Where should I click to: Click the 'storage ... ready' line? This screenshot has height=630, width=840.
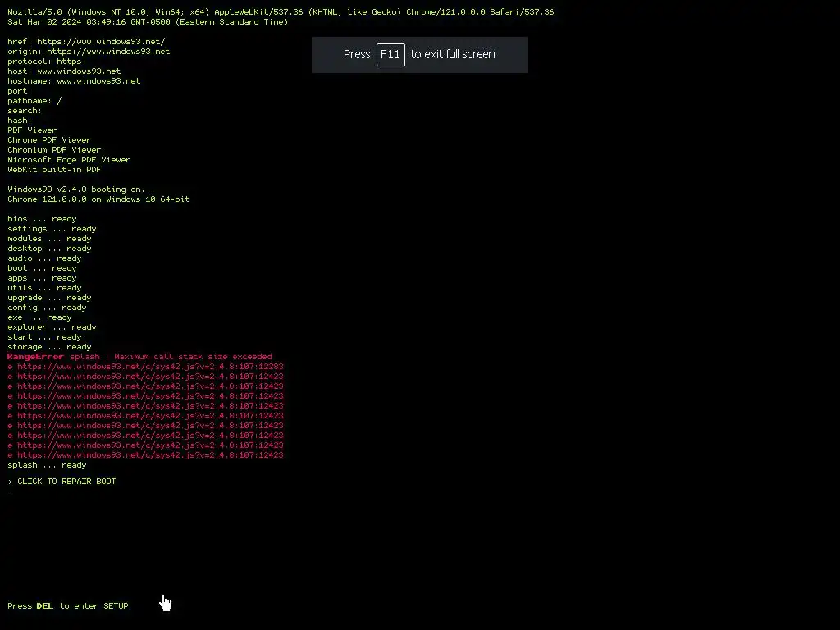click(x=49, y=347)
